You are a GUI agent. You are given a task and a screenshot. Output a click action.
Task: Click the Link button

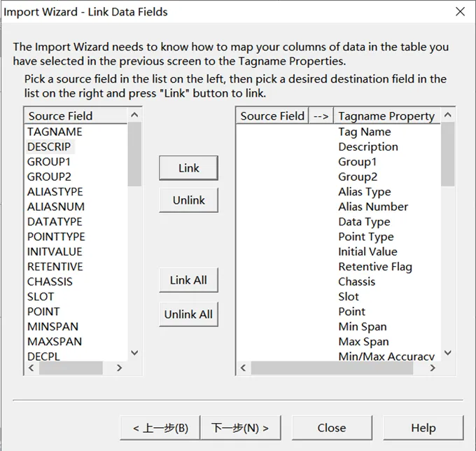coord(188,168)
